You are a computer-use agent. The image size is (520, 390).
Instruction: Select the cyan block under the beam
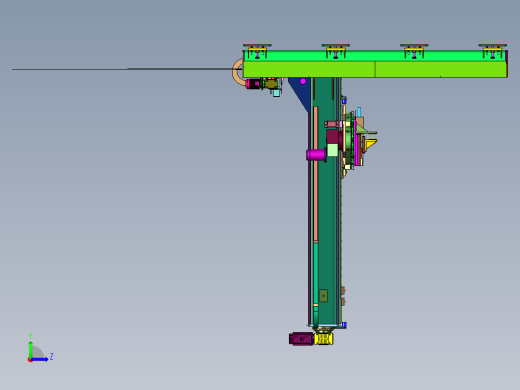(276, 93)
